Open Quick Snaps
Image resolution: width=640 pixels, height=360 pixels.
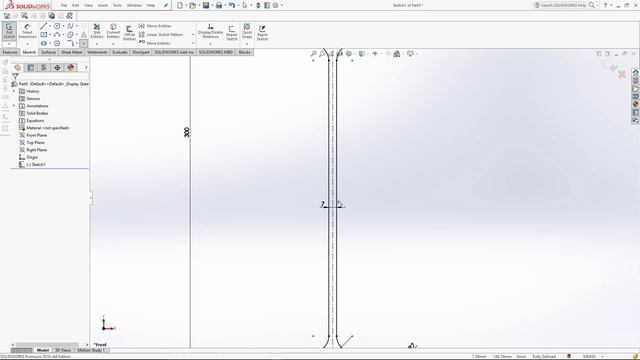[x=247, y=31]
